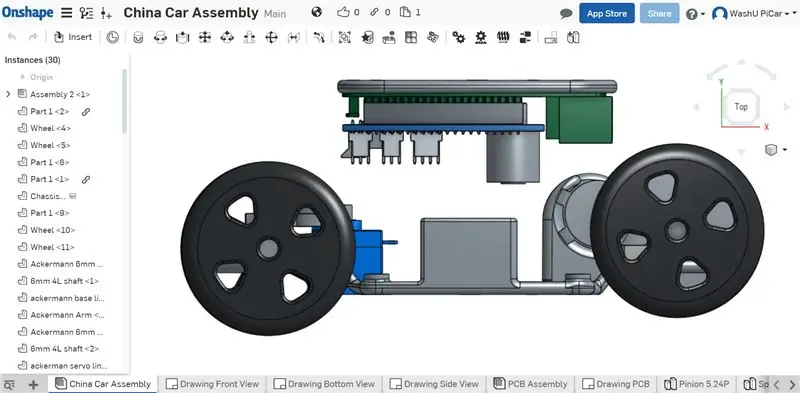Click the App Store button
The image size is (800, 393).
(x=607, y=13)
